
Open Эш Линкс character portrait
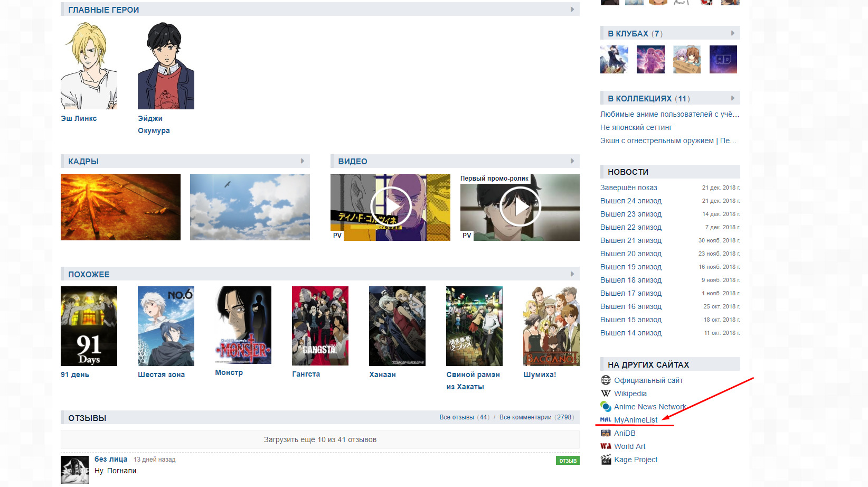coord(89,65)
